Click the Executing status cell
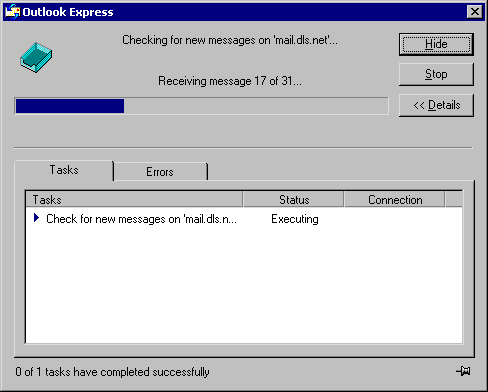 tap(295, 219)
